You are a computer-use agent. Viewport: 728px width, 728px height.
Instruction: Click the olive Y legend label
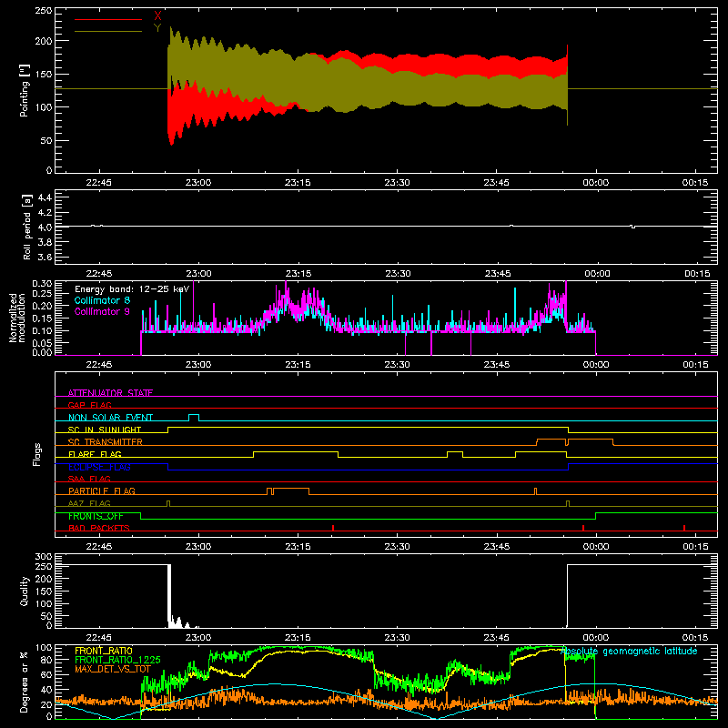tap(157, 28)
